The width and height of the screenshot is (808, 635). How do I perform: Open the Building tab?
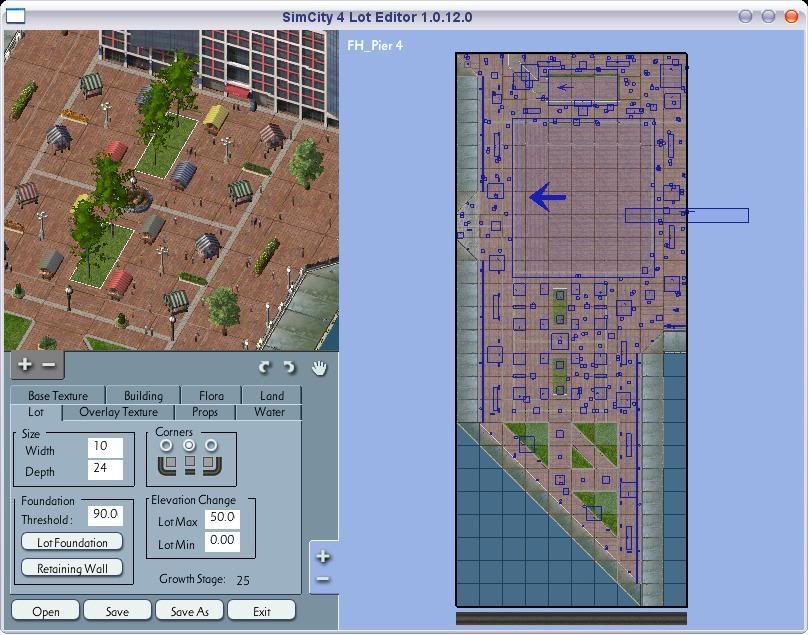143,395
